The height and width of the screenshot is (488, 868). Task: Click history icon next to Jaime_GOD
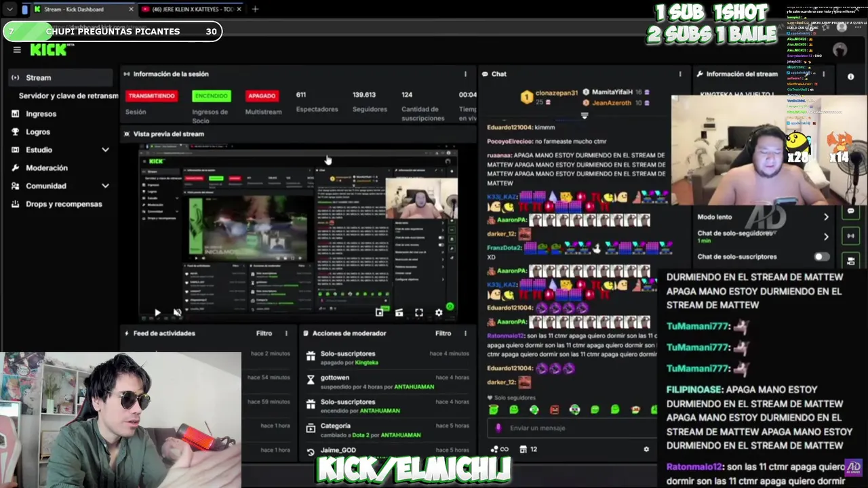pyautogui.click(x=311, y=451)
